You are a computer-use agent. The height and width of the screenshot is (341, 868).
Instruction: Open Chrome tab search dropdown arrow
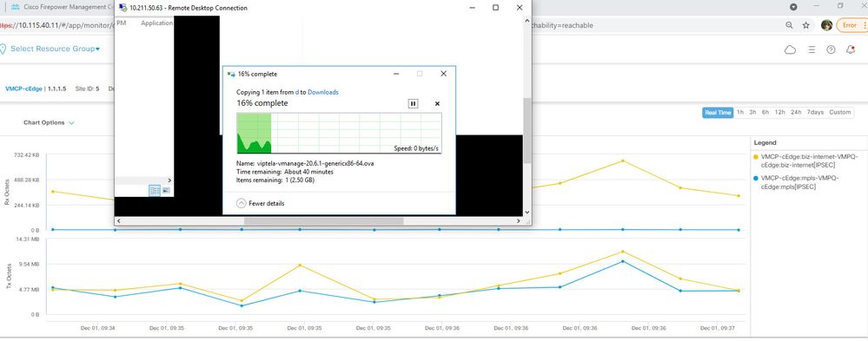pyautogui.click(x=793, y=7)
